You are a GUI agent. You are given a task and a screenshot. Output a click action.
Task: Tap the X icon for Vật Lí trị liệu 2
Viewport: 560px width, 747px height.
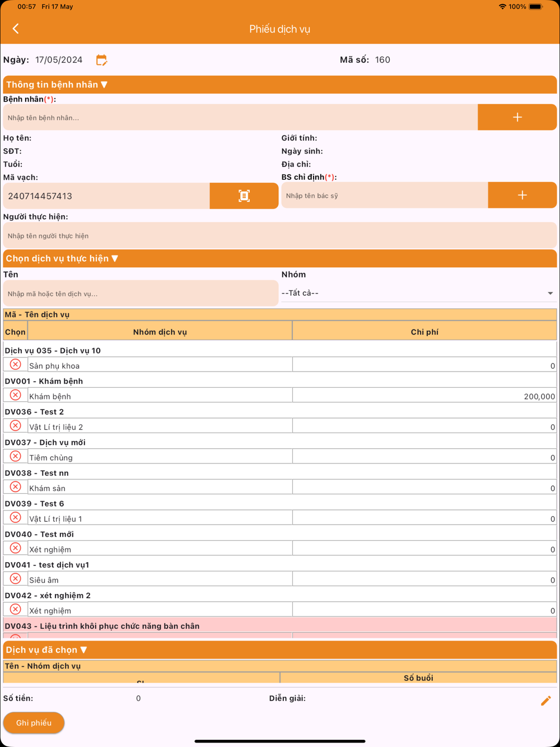point(15,425)
